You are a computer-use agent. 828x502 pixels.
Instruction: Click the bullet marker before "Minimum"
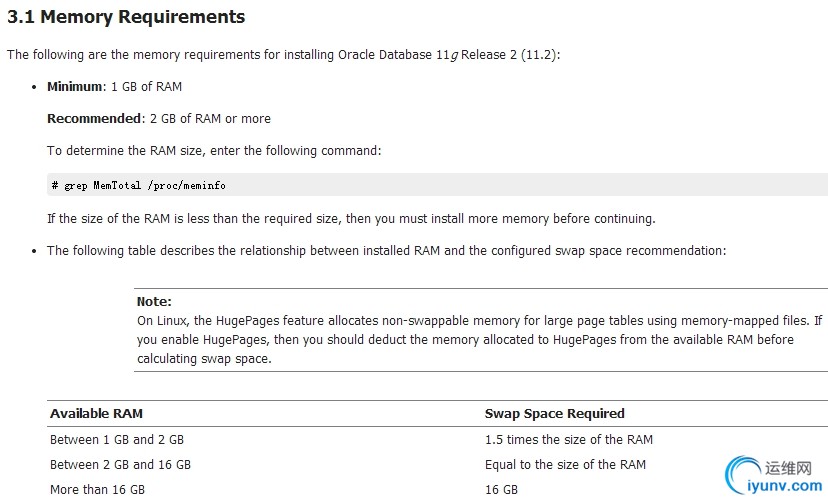[x=35, y=87]
